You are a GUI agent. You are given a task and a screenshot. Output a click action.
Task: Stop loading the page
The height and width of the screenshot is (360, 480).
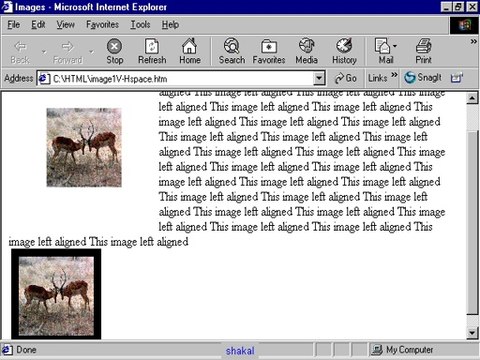pyautogui.click(x=114, y=52)
